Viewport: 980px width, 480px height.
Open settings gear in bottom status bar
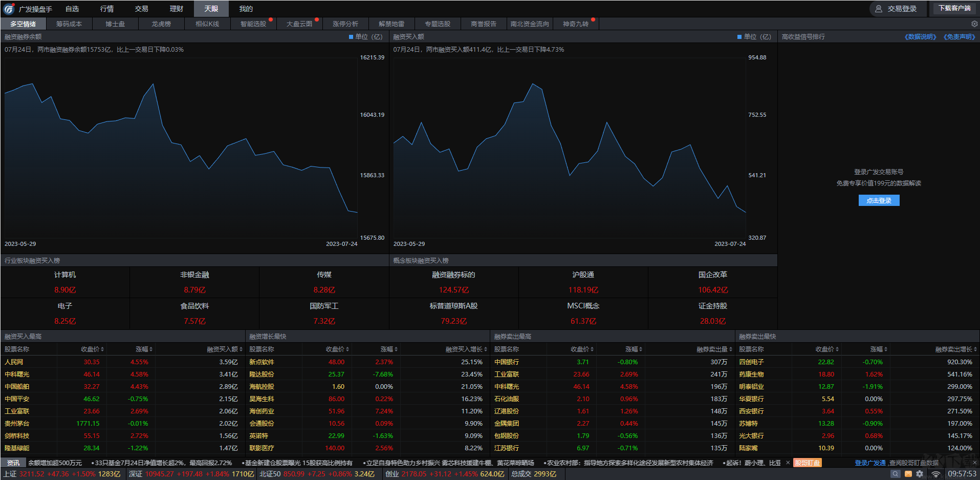point(920,474)
